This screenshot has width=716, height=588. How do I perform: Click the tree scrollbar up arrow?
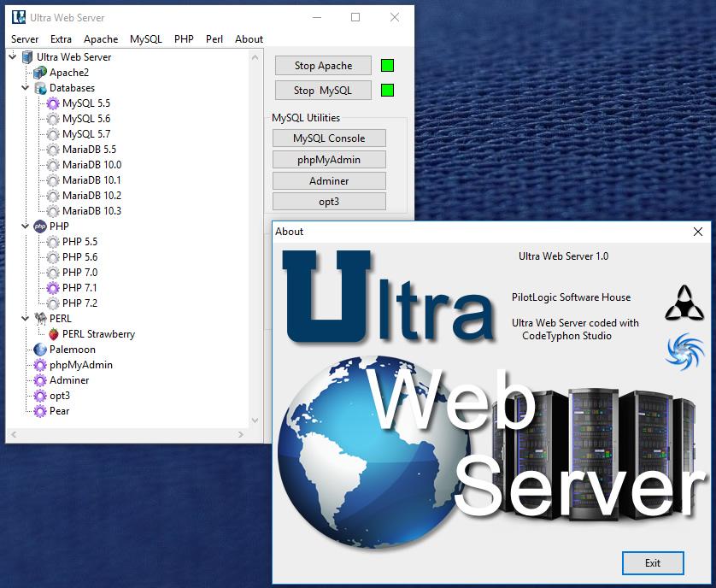(x=255, y=57)
